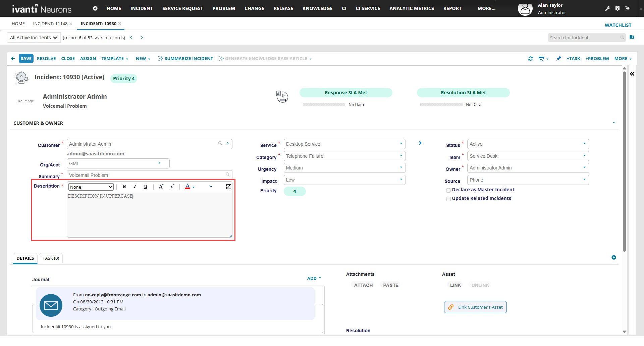
Task: Click the Link Customer's Asset button
Action: point(475,307)
